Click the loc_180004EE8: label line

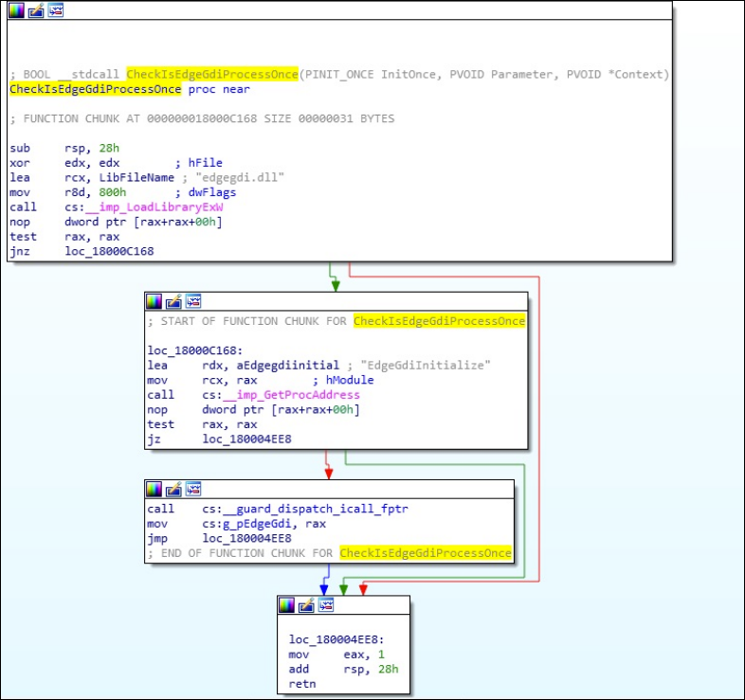point(336,639)
